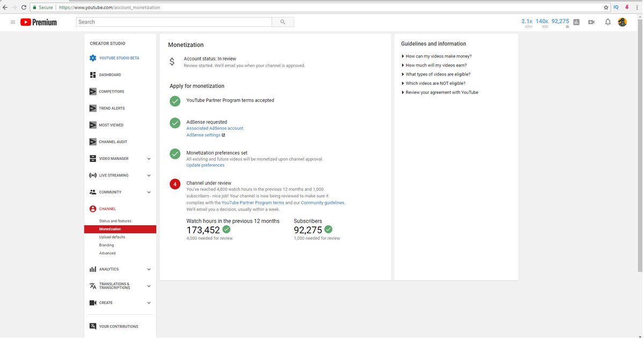Click the 140K 48-hour views stat

pyautogui.click(x=542, y=21)
